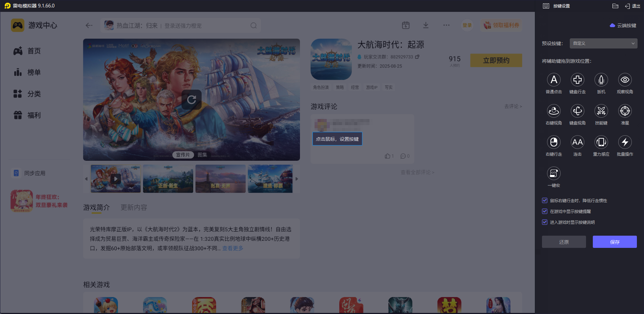This screenshot has height=314, width=644.
Task: Copy the player group number 882929733
Action: pyautogui.click(x=417, y=57)
